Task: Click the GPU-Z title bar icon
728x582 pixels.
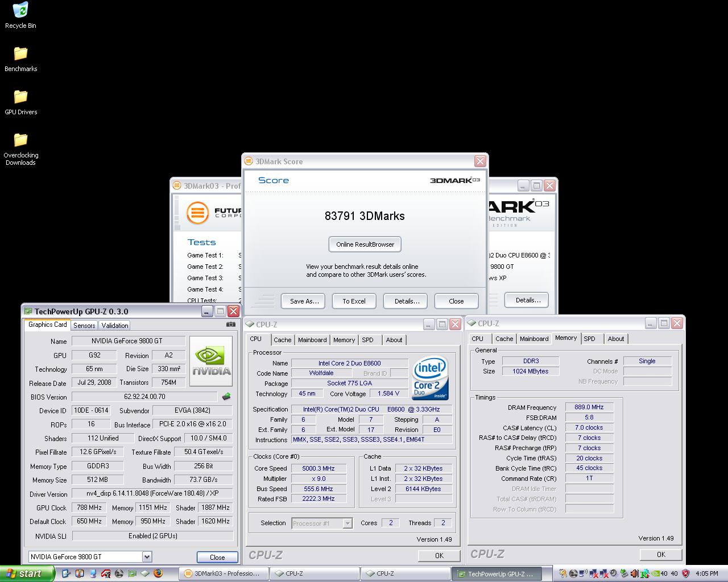Action: [x=27, y=311]
